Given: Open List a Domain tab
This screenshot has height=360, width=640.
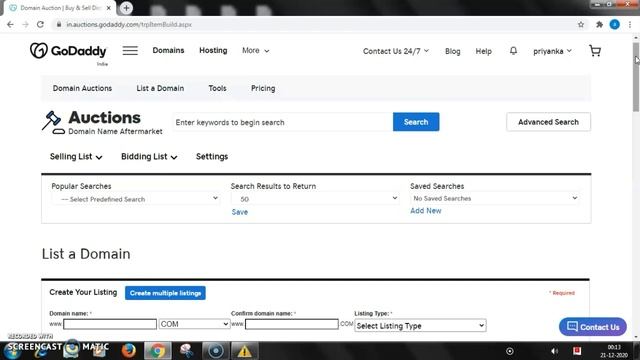Looking at the screenshot, I should tap(160, 88).
